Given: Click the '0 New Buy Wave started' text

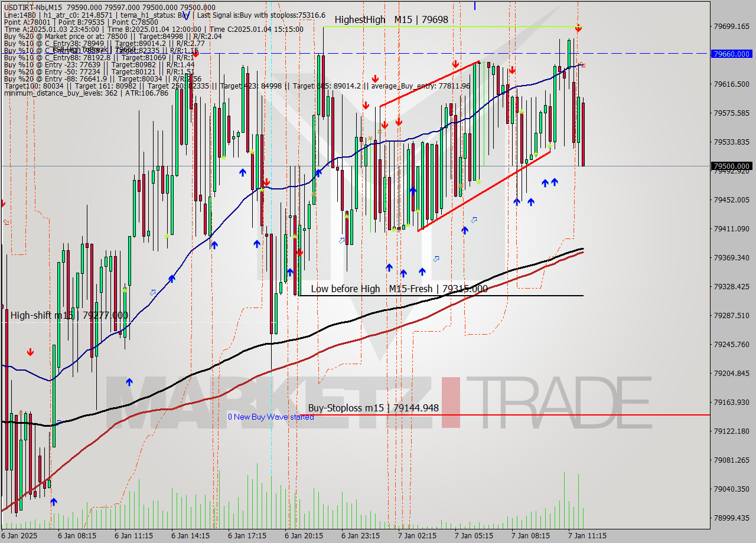Looking at the screenshot, I should tap(271, 417).
